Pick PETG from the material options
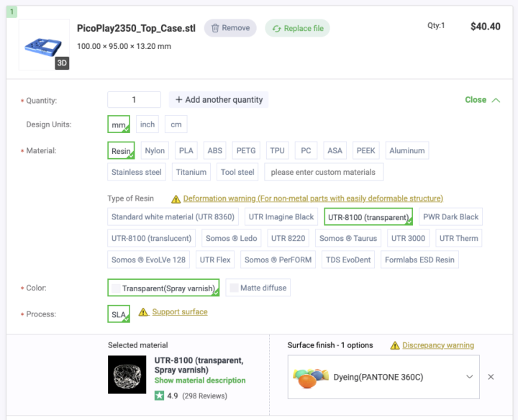Image resolution: width=518 pixels, height=420 pixels. tap(246, 150)
